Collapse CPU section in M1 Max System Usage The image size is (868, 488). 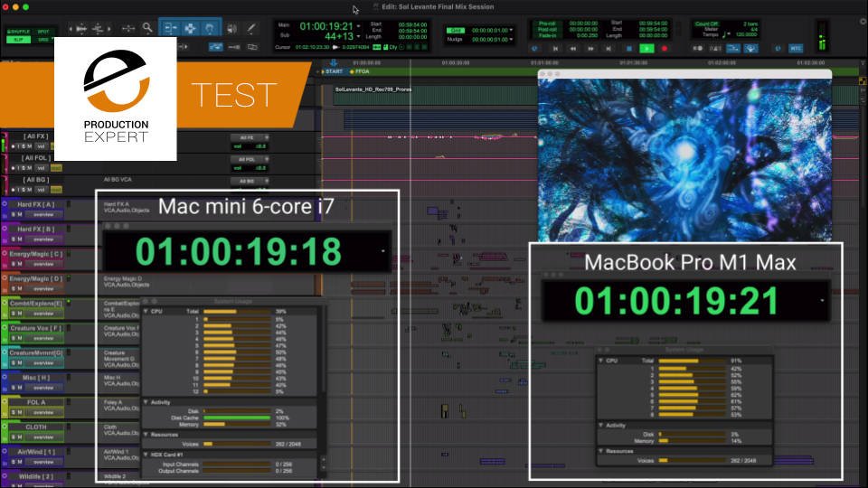(601, 361)
